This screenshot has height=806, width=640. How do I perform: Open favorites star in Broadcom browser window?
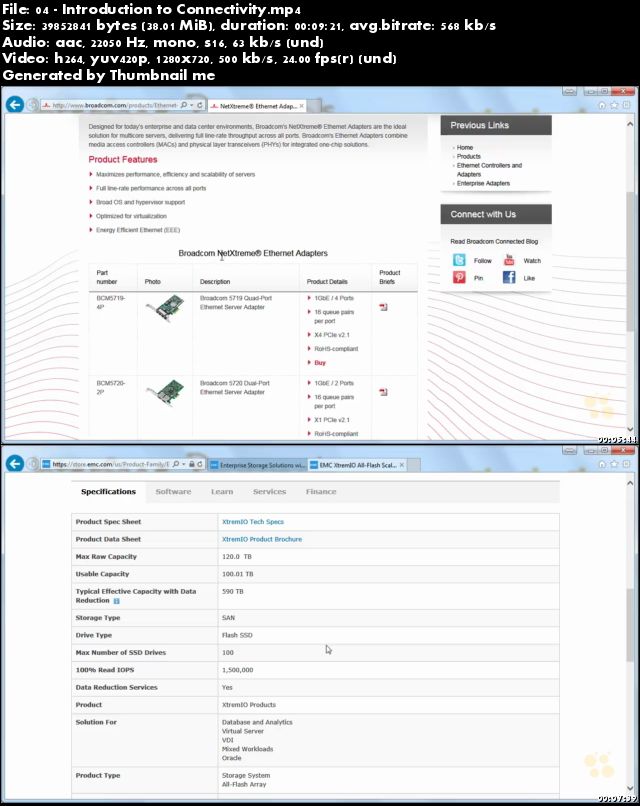[614, 105]
